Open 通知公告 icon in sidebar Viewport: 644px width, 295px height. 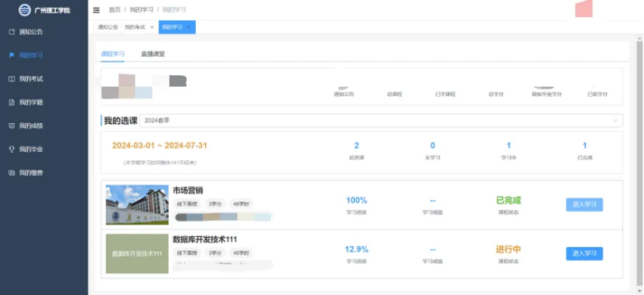click(x=12, y=32)
